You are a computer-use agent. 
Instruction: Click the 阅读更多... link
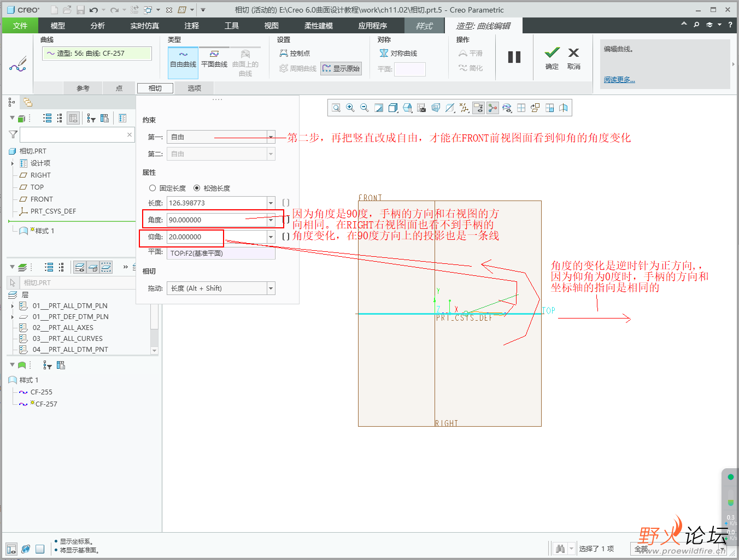click(619, 80)
